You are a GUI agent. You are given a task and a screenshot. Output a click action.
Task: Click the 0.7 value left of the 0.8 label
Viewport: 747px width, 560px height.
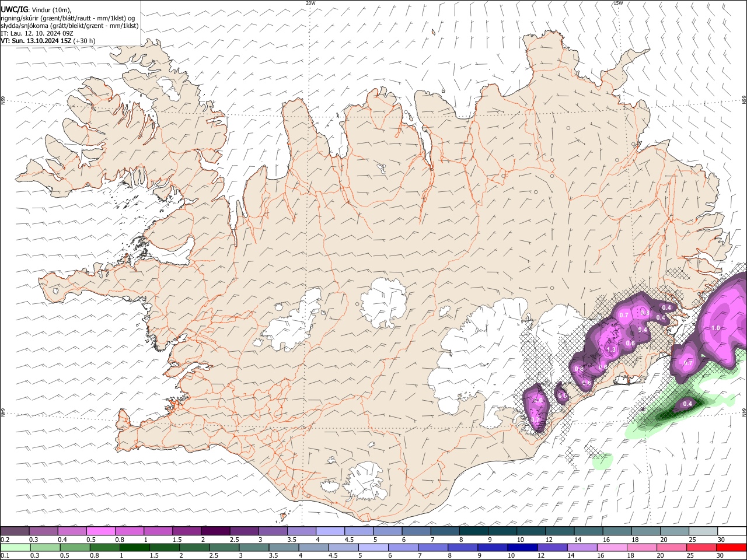[624, 315]
